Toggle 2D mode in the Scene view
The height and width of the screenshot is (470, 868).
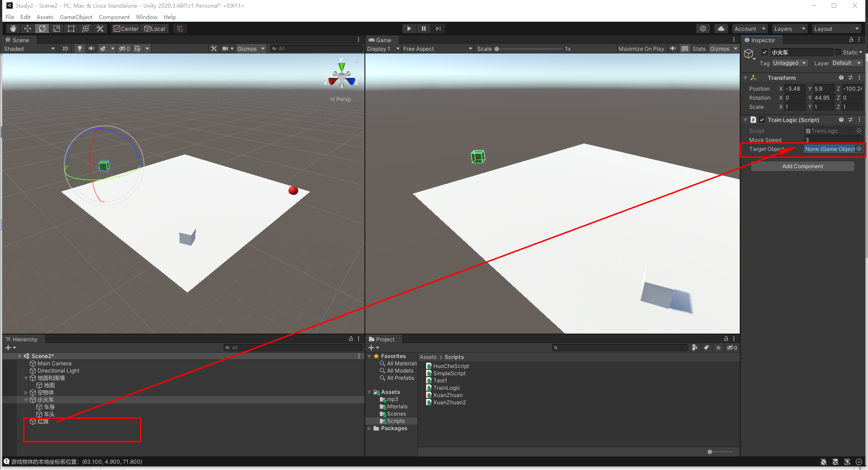point(65,48)
